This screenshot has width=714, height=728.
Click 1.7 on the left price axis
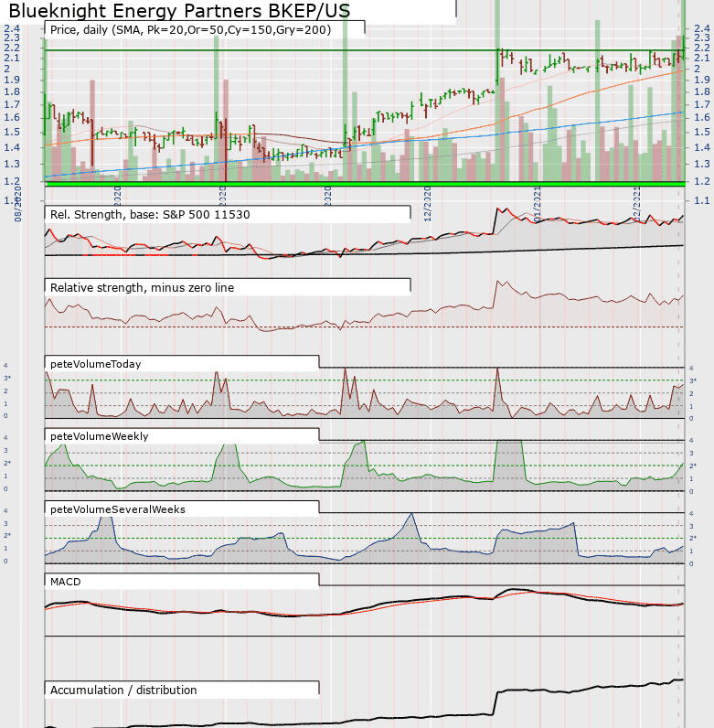coord(12,104)
